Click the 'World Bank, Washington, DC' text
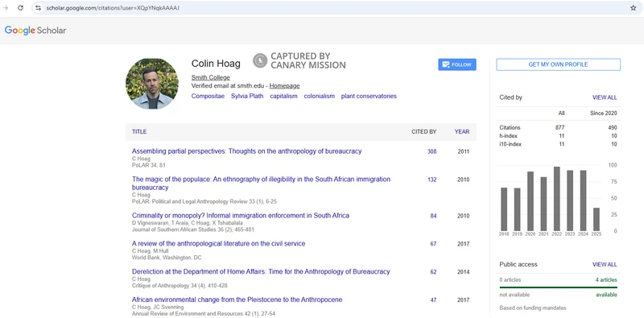644x318 pixels. click(x=167, y=258)
